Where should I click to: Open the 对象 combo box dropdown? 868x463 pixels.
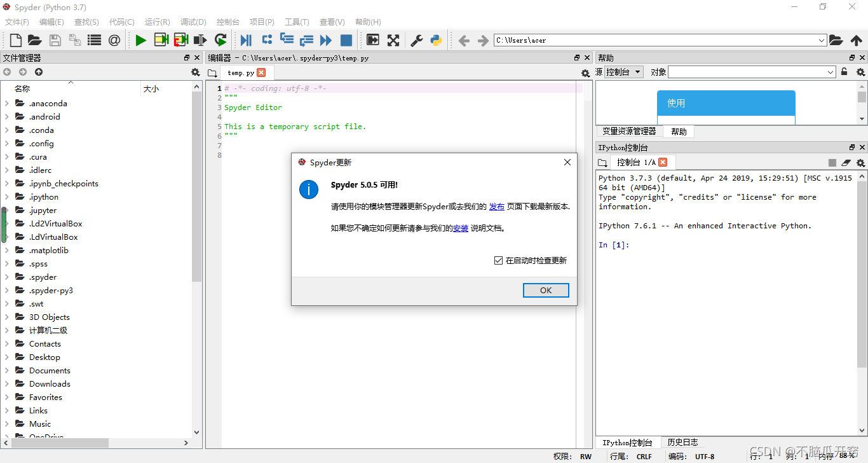(831, 72)
